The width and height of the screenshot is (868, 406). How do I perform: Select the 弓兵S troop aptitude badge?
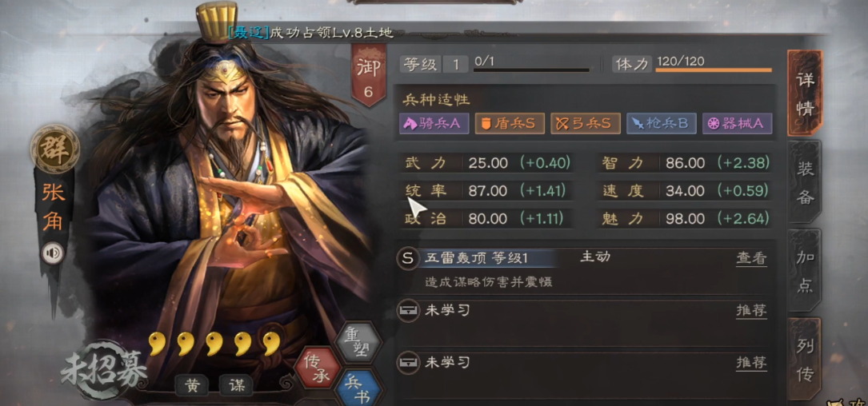pyautogui.click(x=585, y=123)
